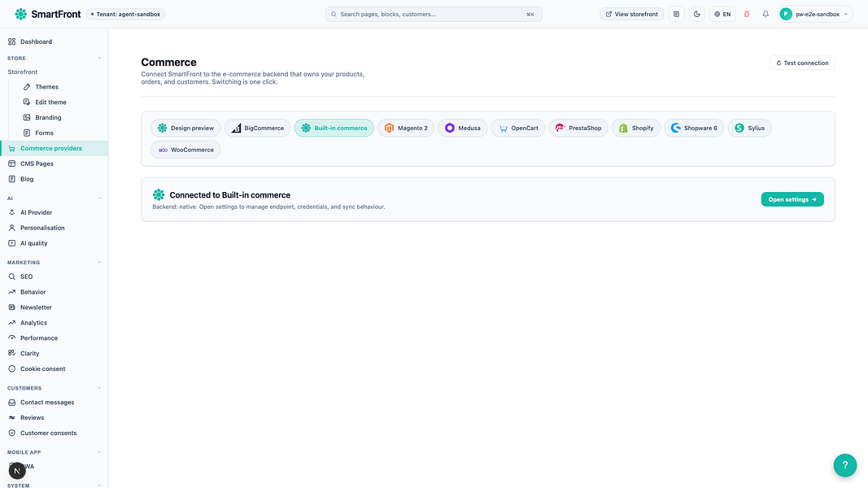
Task: Open Edit theme page
Action: pyautogui.click(x=50, y=102)
